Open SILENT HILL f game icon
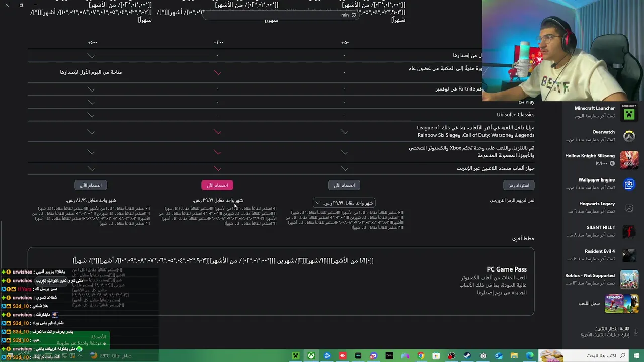 coord(629,232)
